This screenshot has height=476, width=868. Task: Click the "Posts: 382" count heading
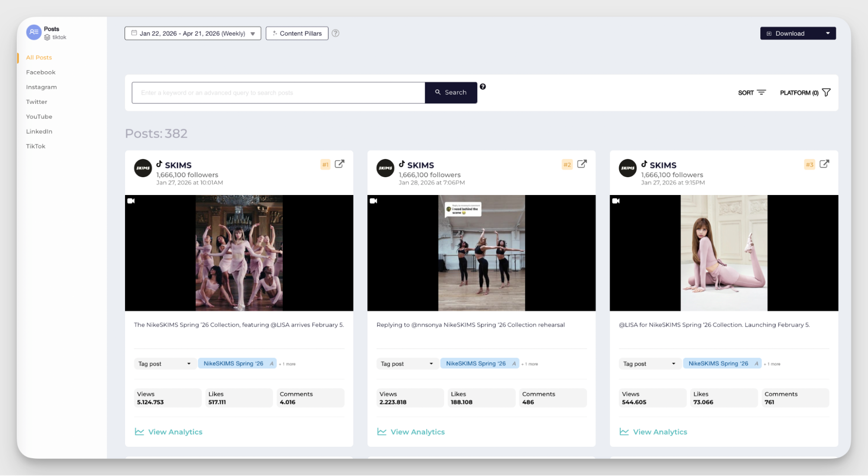(x=156, y=133)
